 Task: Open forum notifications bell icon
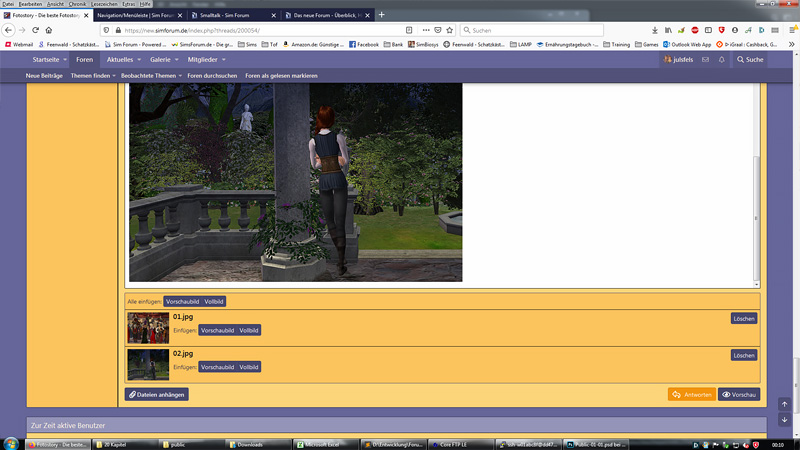coord(721,60)
